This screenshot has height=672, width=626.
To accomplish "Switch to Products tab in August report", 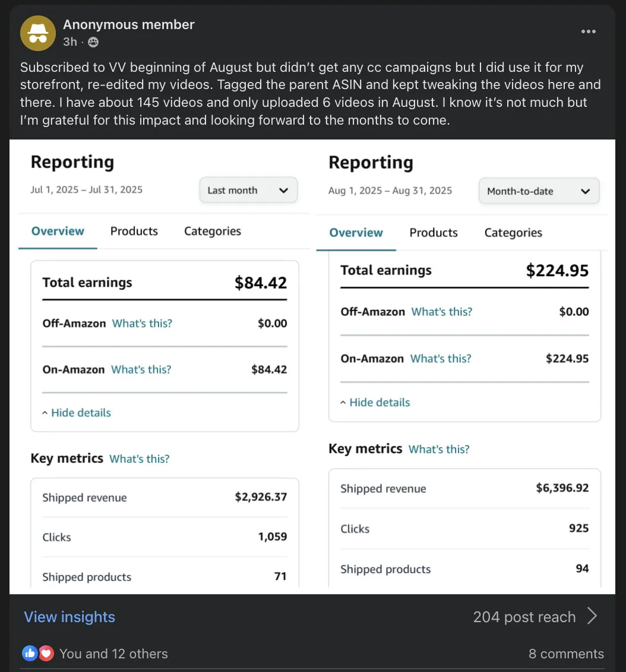I will [x=434, y=233].
